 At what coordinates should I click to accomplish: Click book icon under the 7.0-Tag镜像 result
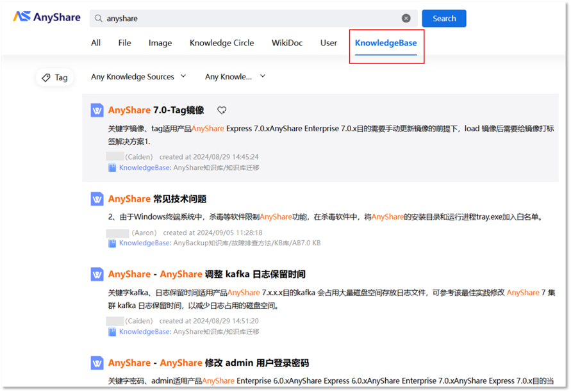pyautogui.click(x=112, y=168)
